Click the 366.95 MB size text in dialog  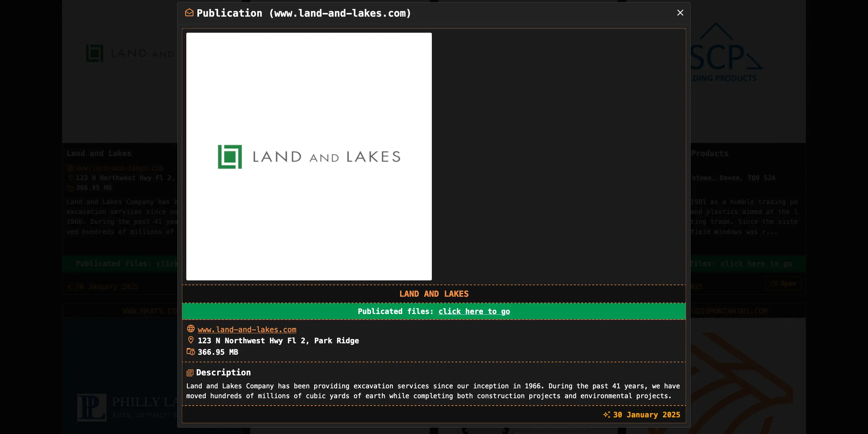coord(218,352)
